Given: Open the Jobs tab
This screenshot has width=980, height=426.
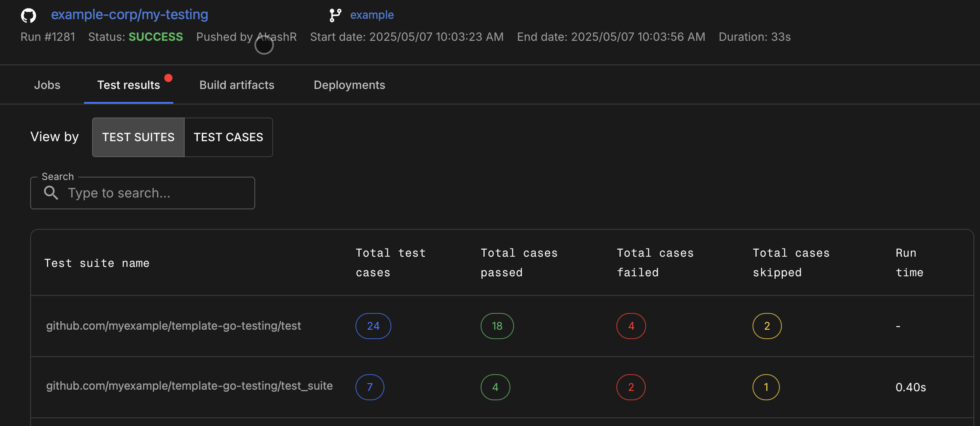Looking at the screenshot, I should coord(47,85).
